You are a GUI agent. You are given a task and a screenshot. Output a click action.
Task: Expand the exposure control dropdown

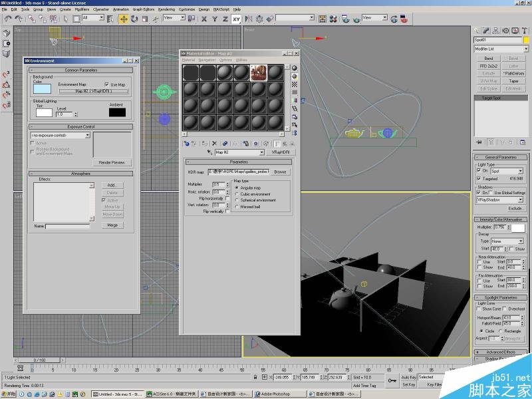87,135
